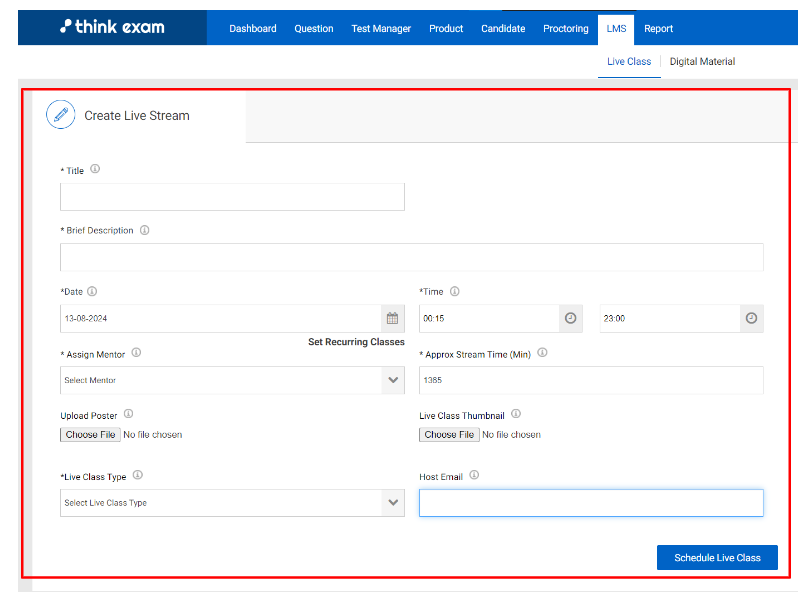Open the end time clock picker
Viewport: 809px width, 592px height.
(751, 318)
